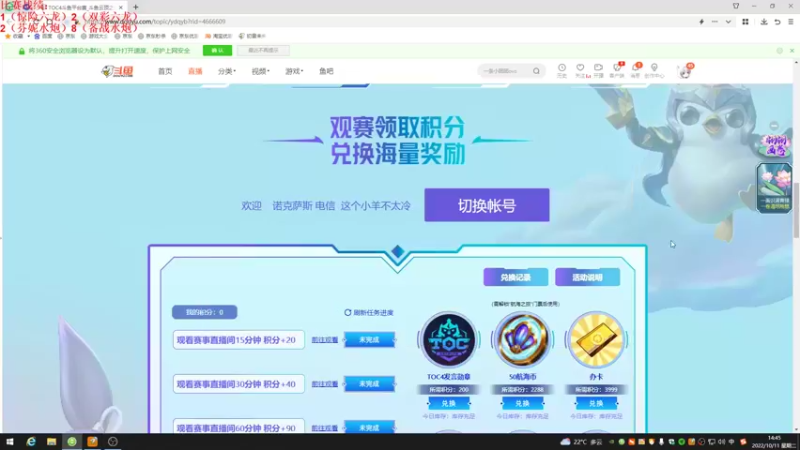800x450 pixels.
Task: Close the TOC4 browser tab
Action: pyautogui.click(x=120, y=7)
